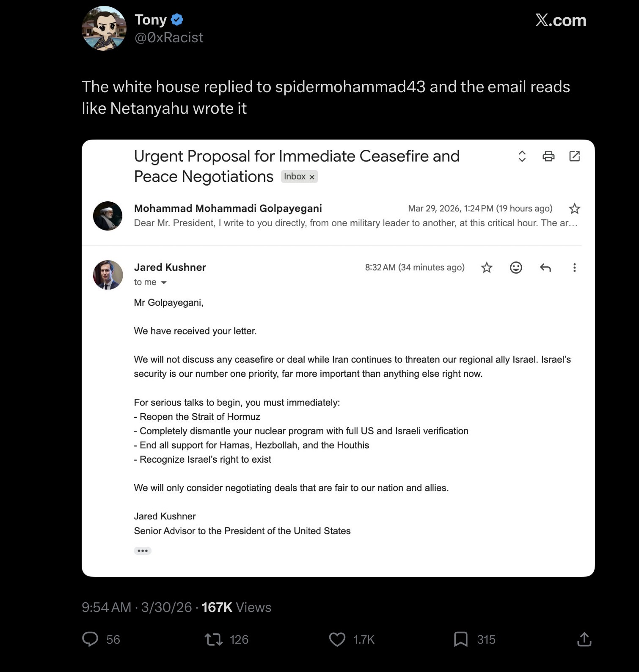Open the print icon for this email
This screenshot has height=672, width=639.
(x=548, y=156)
